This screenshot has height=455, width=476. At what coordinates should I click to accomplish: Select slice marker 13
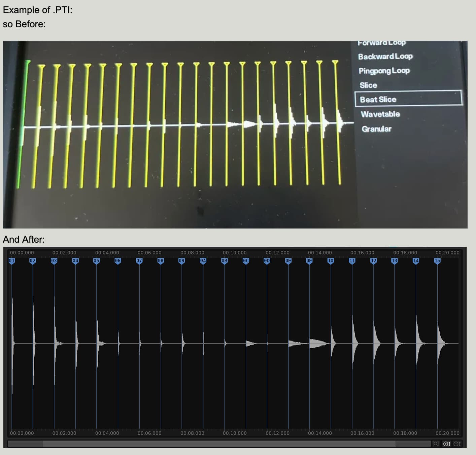pyautogui.click(x=394, y=261)
